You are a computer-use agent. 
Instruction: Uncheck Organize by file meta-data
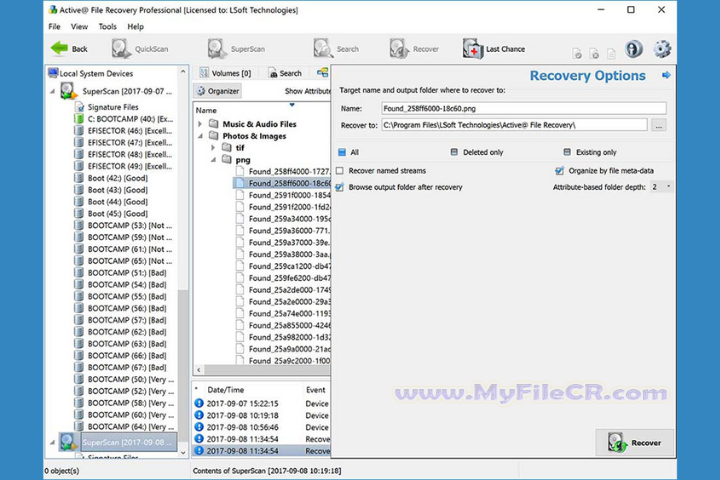click(x=559, y=171)
